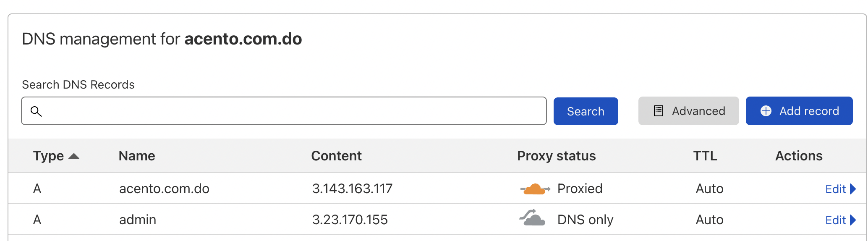Click the notepad icon on Advanced button
Viewport: 868px width, 241px height.
pos(659,111)
